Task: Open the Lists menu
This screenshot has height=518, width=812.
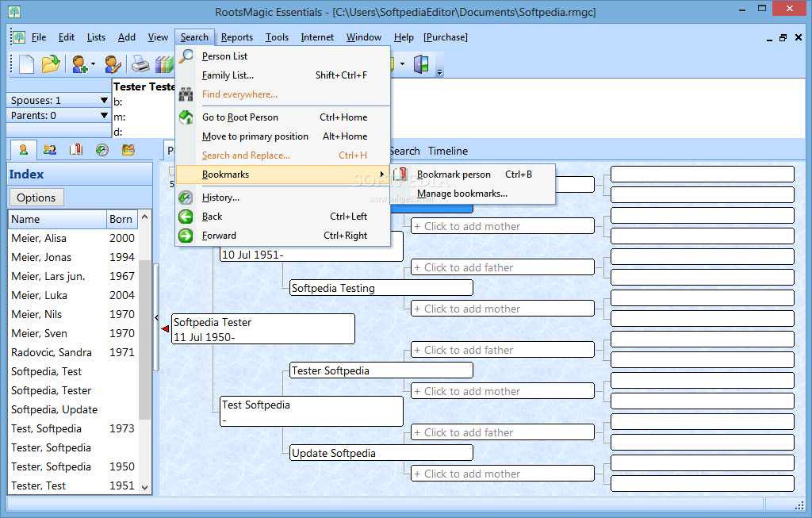Action: click(96, 37)
